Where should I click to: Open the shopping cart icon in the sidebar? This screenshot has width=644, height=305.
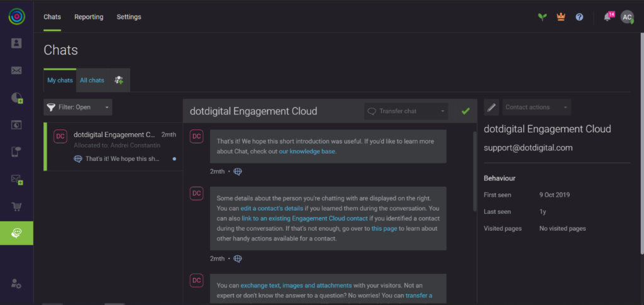point(16,206)
